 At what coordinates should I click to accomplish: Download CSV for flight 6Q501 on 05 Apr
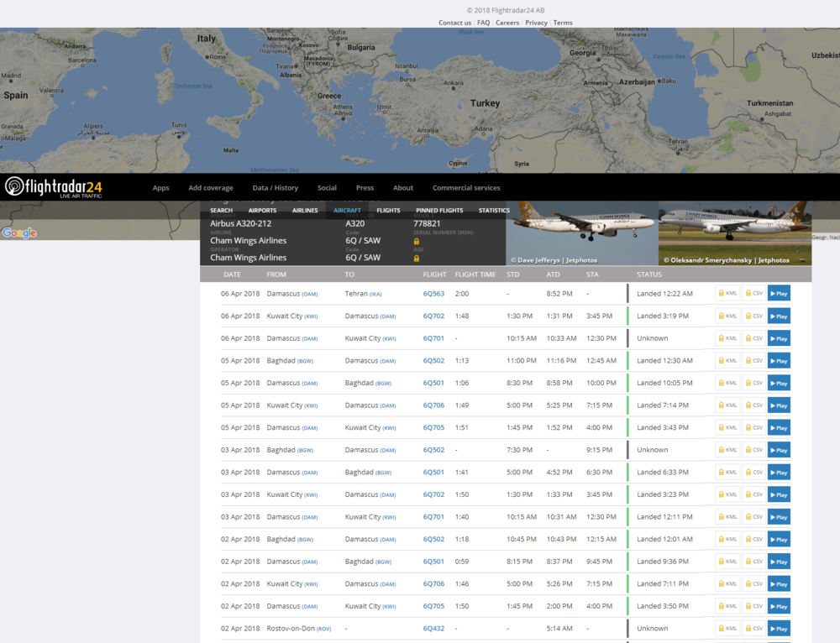tap(753, 382)
